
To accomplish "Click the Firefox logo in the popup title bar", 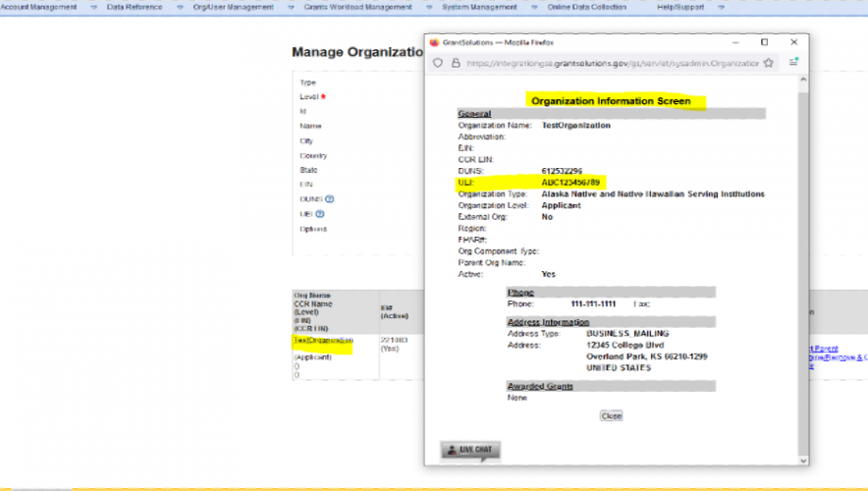I will point(434,42).
